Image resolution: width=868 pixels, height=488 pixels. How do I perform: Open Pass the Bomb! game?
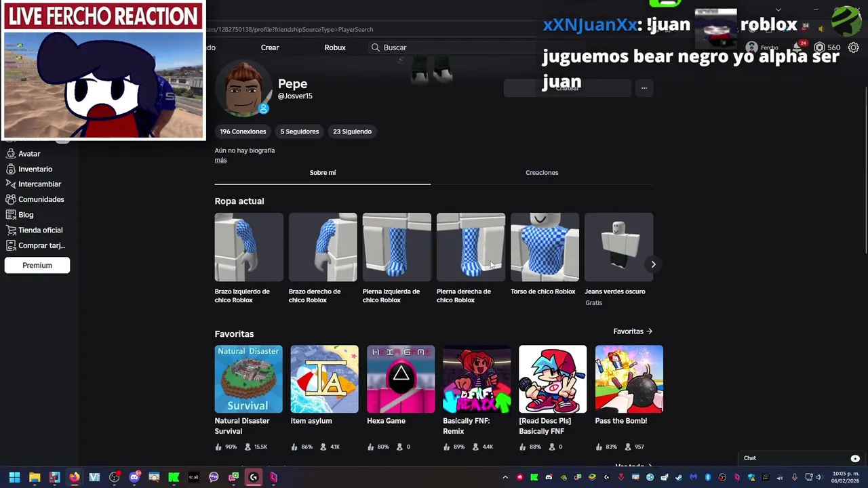tap(629, 397)
